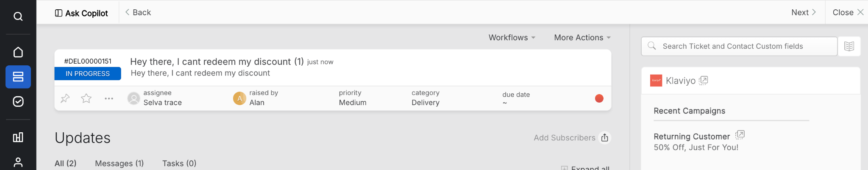868x170 pixels.
Task: Open search from the left sidebar
Action: click(x=18, y=17)
